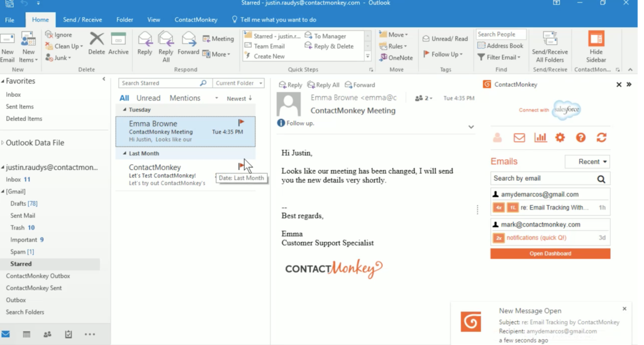Refresh the ContactMonkey sidebar
644x345 pixels.
[601, 138]
